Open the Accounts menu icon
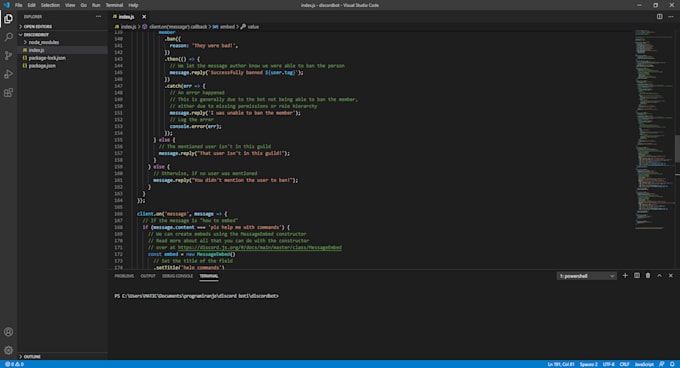 (x=8, y=332)
